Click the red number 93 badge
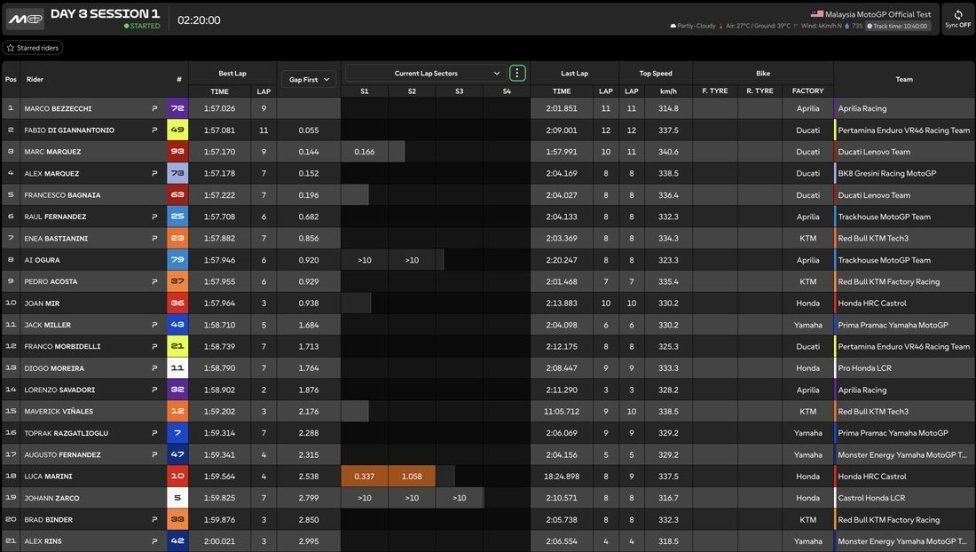Screen dimensions: 976x552 tap(177, 151)
